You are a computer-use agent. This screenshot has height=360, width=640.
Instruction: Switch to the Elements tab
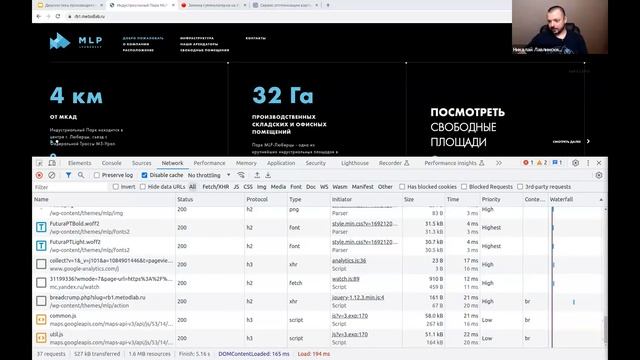(x=80, y=163)
